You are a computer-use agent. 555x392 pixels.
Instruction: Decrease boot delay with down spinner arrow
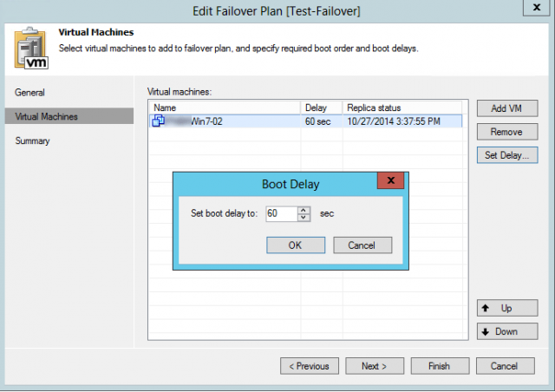pos(303,217)
